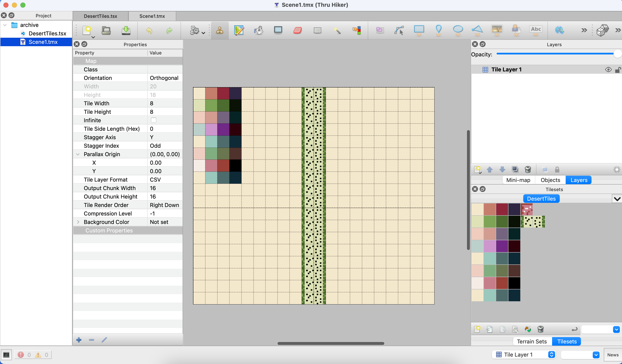
Task: Select the Shape Fill tool
Action: [x=278, y=30]
